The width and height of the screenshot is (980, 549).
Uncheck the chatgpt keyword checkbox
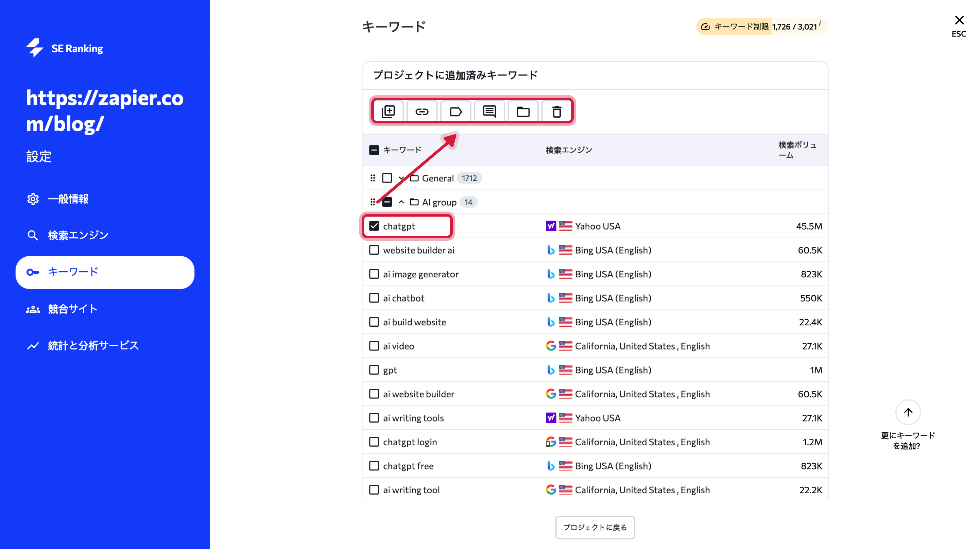[x=374, y=226]
